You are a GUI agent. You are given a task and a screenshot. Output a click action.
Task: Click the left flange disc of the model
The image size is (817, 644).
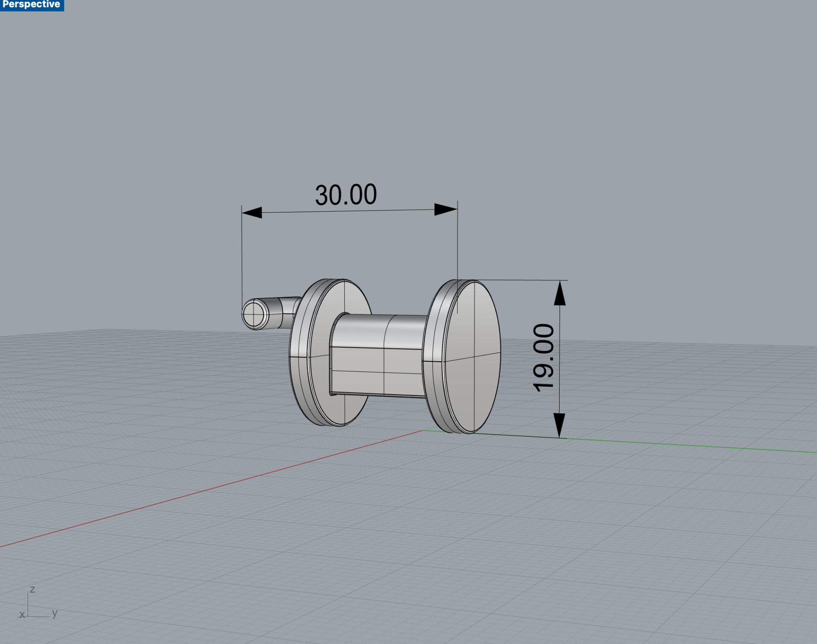(330, 352)
